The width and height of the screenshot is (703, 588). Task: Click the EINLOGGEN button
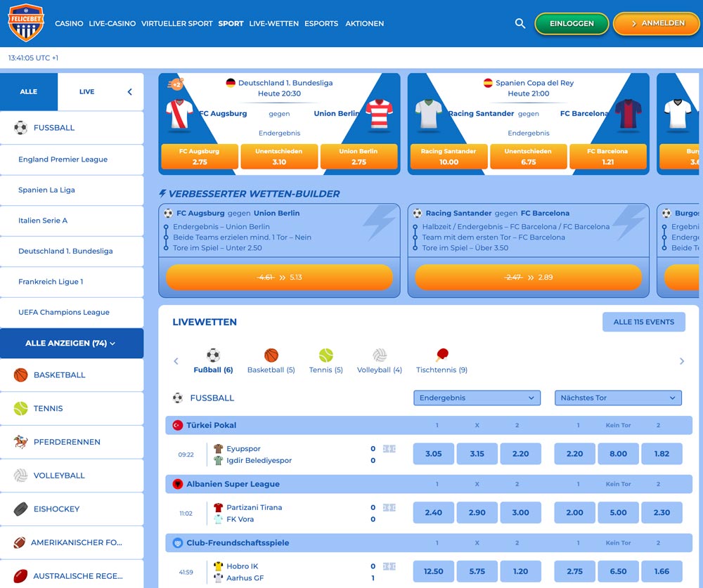click(572, 23)
